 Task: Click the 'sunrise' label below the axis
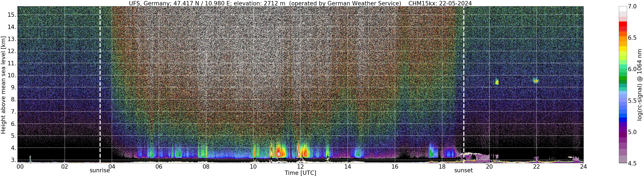click(x=100, y=171)
